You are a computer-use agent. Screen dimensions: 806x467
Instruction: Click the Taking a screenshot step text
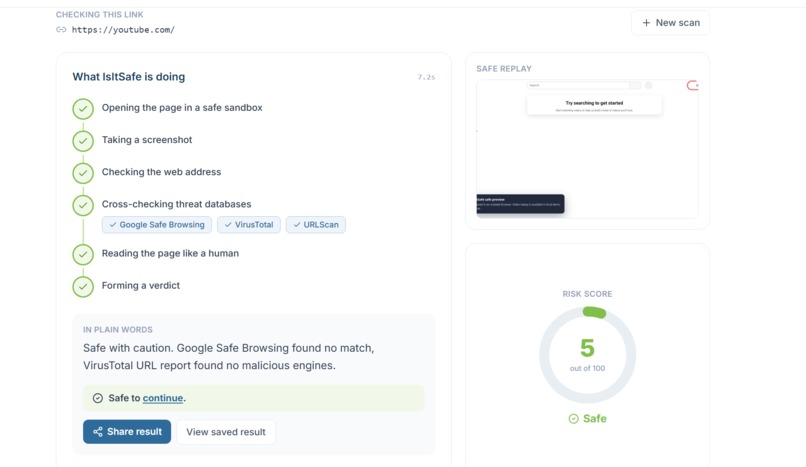(x=147, y=140)
